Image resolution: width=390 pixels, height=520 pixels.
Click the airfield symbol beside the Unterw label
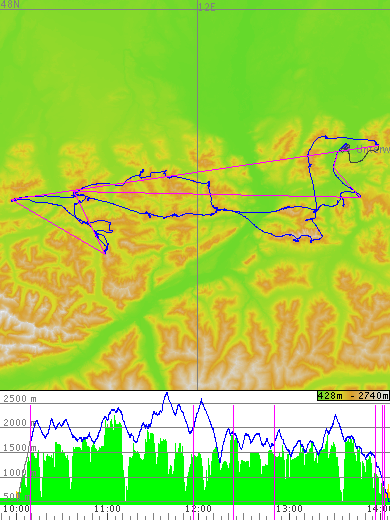[345, 147]
